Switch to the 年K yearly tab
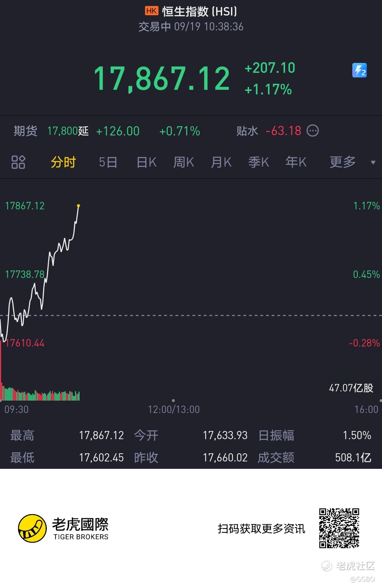 296,162
